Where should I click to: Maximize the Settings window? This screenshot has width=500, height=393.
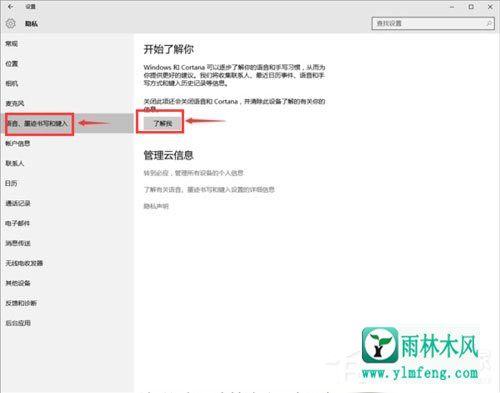click(x=471, y=7)
